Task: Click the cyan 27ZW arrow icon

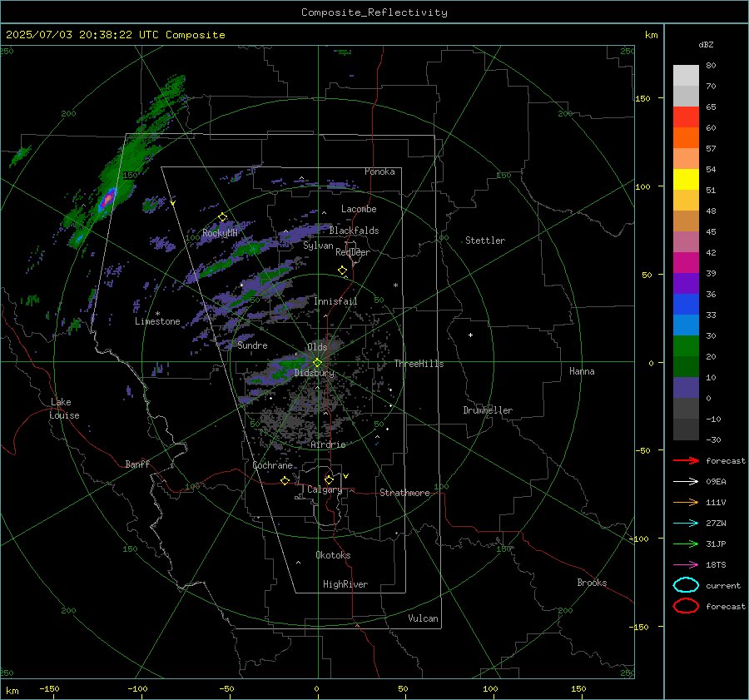Action: tap(686, 524)
